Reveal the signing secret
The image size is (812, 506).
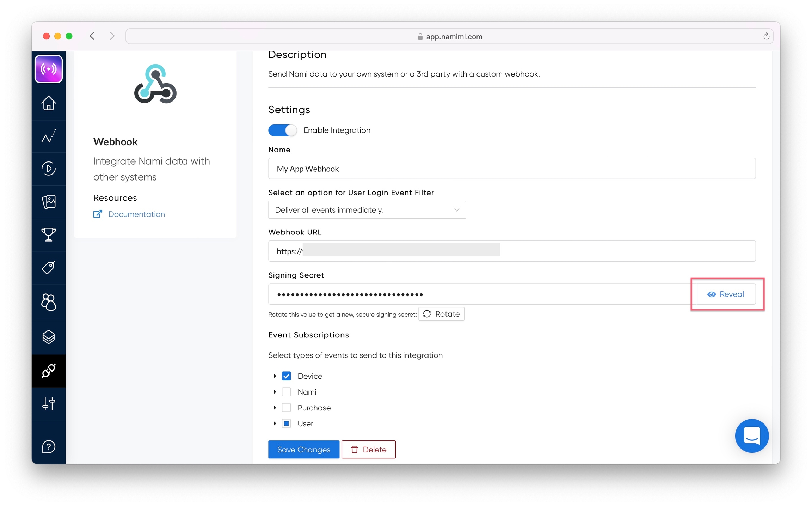tap(726, 294)
